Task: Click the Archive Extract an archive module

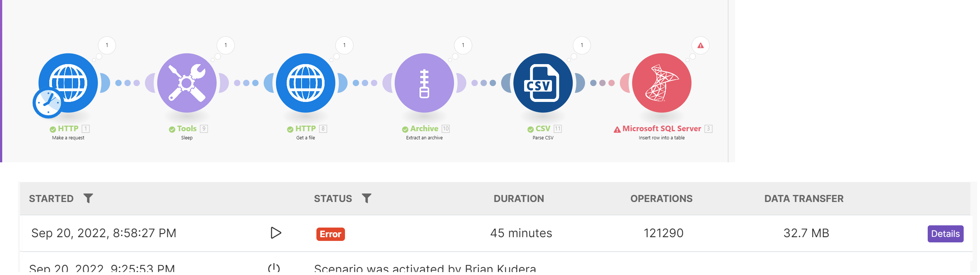Action: click(x=424, y=83)
